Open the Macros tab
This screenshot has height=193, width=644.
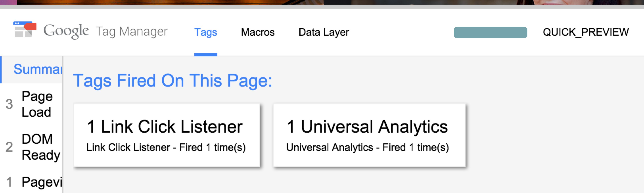(x=258, y=32)
